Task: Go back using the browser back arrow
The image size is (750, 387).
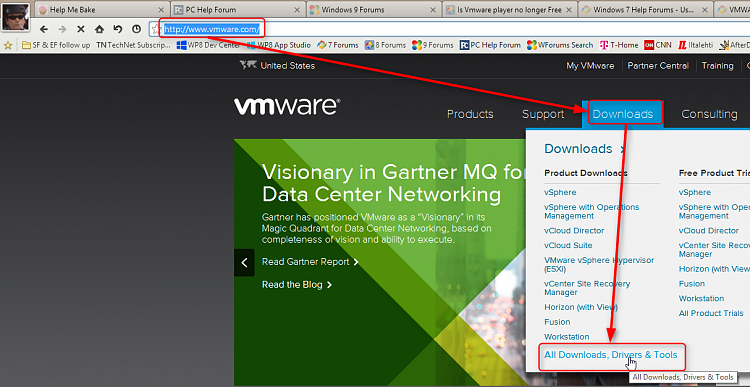Action: (x=44, y=30)
